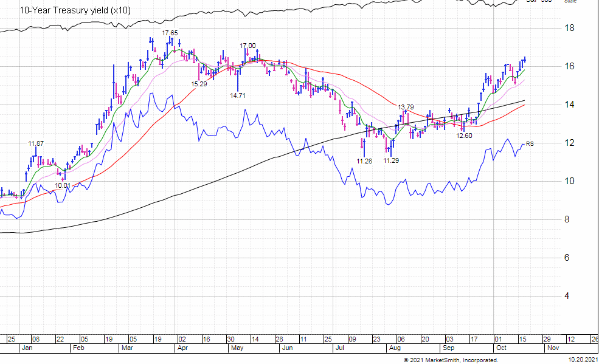Screen dimensions: 599x364
Task: Click the 05 date tick in February
Action: pos(84,339)
